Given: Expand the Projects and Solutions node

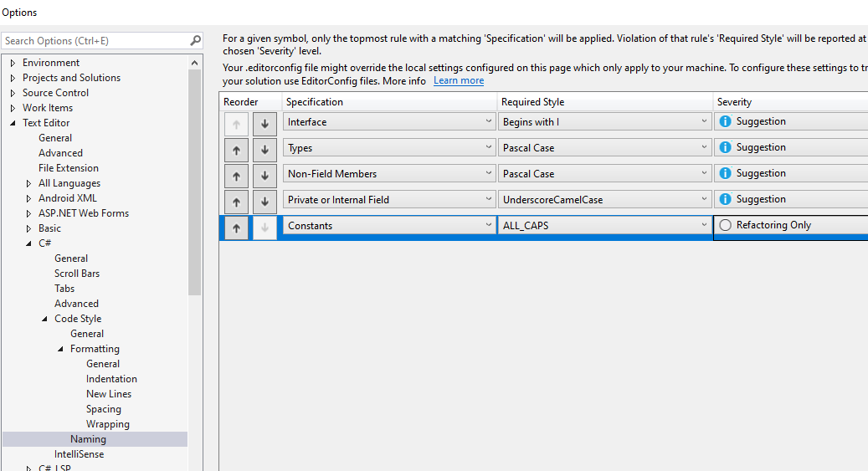Looking at the screenshot, I should 13,78.
